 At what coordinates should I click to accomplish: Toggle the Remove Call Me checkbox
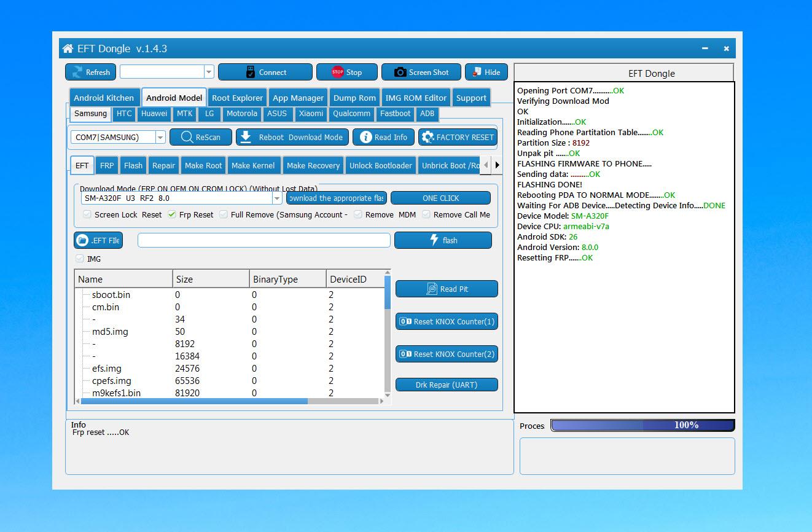point(426,214)
